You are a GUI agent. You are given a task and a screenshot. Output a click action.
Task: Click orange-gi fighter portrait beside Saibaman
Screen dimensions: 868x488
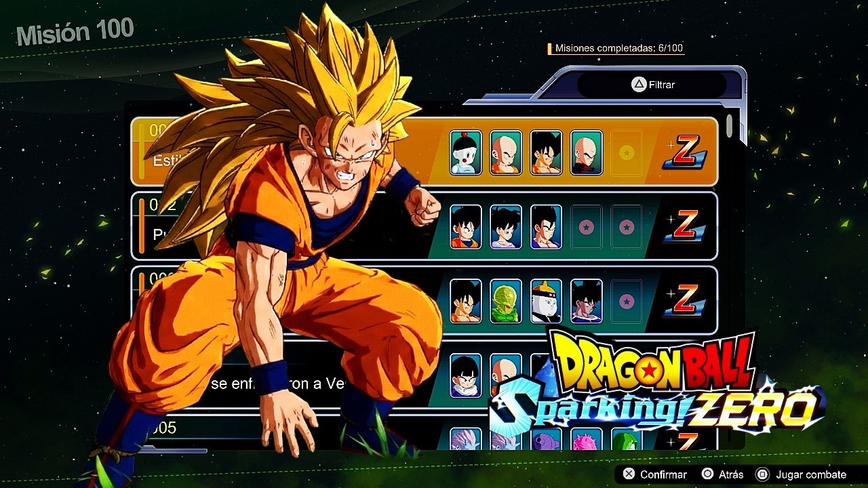[466, 300]
